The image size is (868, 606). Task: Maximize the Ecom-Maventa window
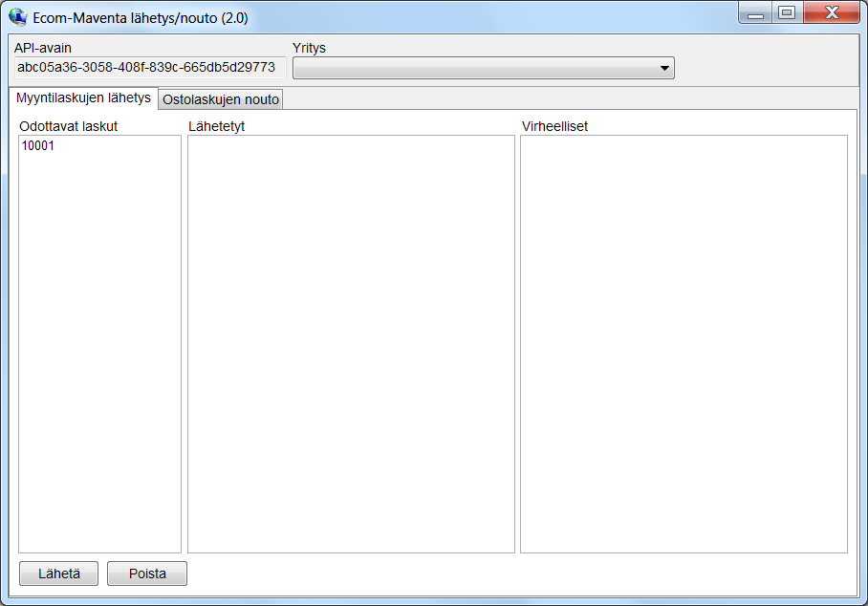pos(787,13)
